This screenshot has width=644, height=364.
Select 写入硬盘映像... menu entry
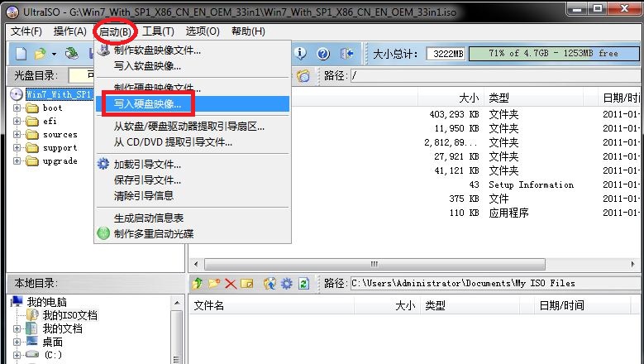tap(147, 103)
